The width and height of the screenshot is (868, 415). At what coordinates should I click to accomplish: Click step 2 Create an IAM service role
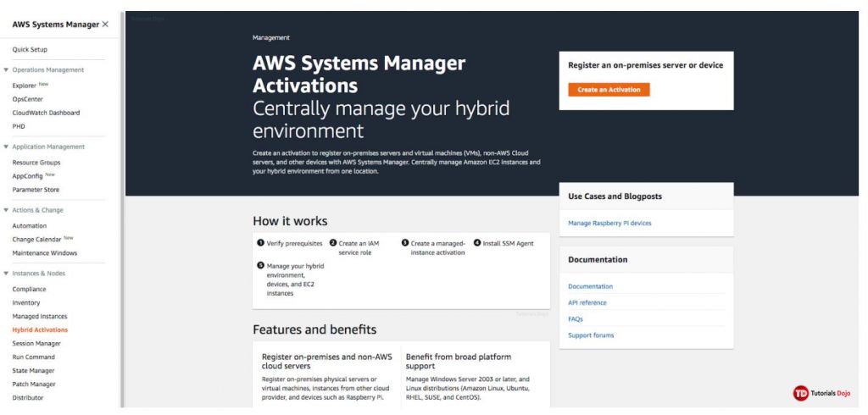pyautogui.click(x=357, y=248)
